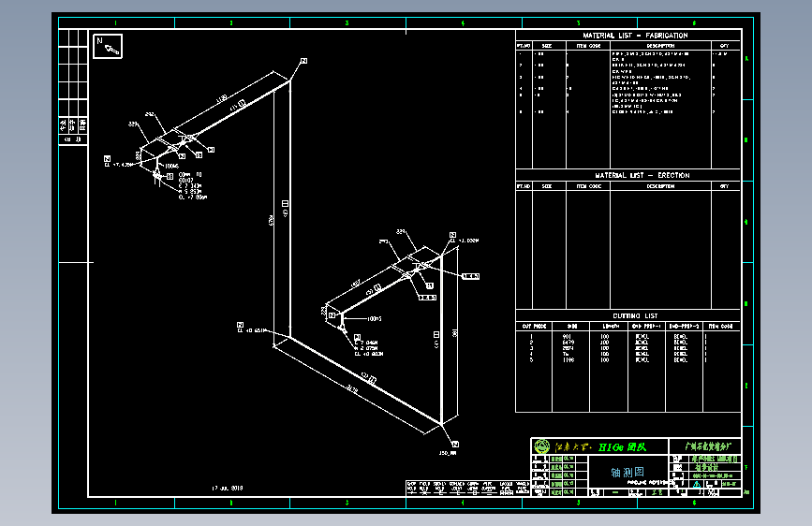The image size is (812, 526).
Task: Click the '10046' label near upper-left valve
Action: click(171, 167)
